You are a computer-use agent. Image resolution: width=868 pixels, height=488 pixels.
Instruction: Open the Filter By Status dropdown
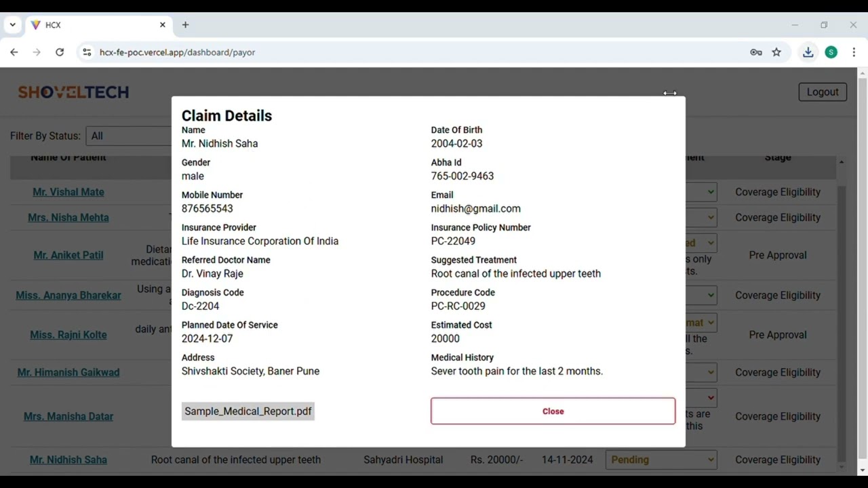(129, 136)
